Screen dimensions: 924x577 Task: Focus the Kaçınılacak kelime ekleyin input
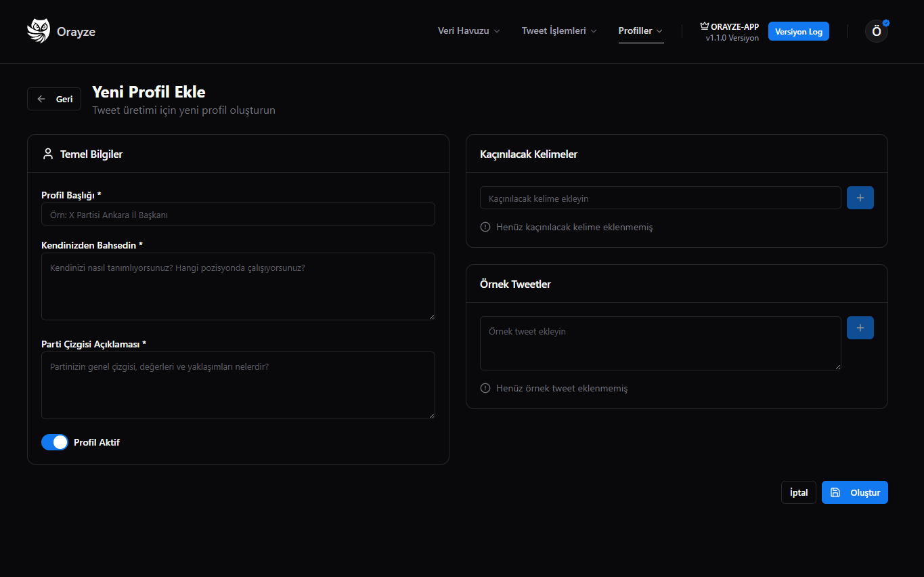[x=661, y=198]
